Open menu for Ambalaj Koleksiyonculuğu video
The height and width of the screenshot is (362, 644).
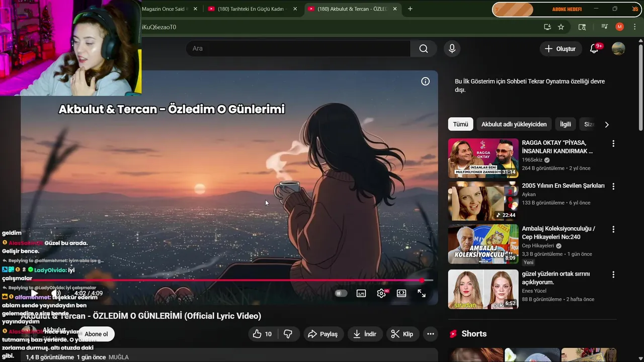613,229
